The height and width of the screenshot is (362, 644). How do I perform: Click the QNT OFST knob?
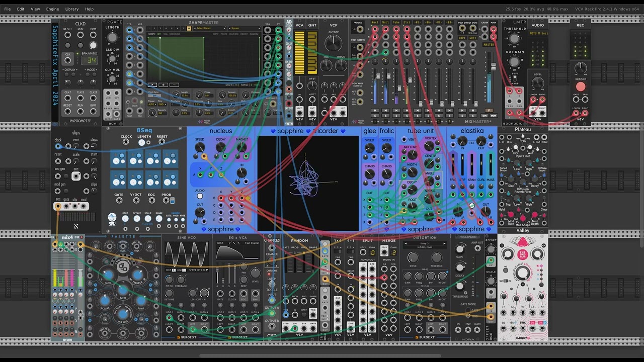[x=312, y=86]
